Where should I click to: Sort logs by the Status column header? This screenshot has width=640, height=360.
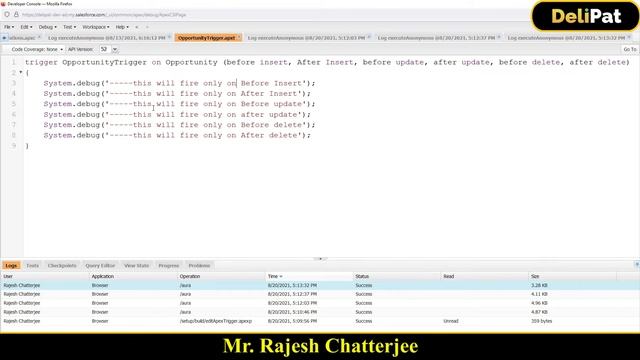[397, 276]
